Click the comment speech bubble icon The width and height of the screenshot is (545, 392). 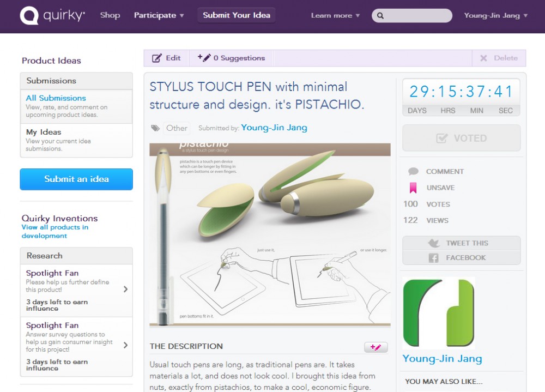tap(413, 171)
